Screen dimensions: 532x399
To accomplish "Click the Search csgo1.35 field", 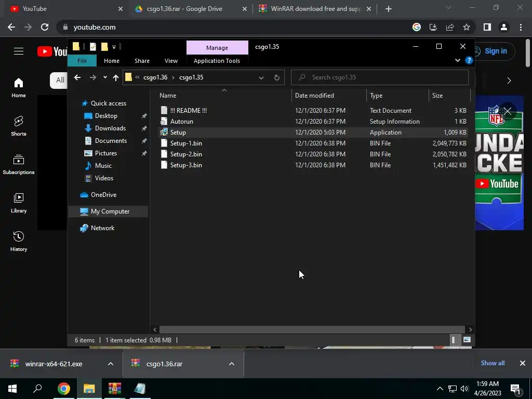I will [380, 77].
